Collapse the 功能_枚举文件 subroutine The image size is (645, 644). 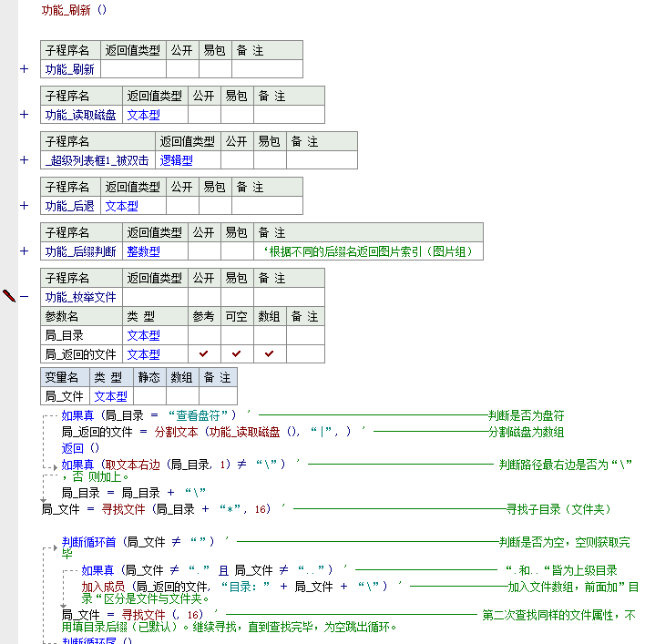pyautogui.click(x=25, y=297)
